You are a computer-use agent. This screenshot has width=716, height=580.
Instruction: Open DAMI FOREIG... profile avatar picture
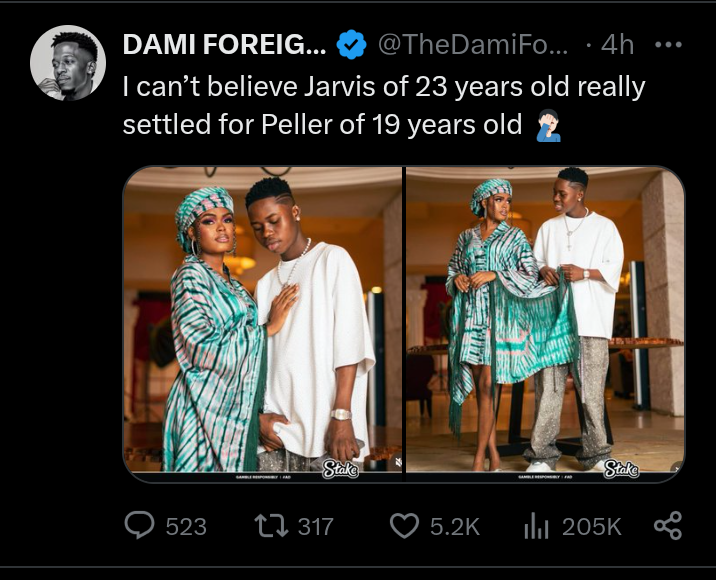pyautogui.click(x=68, y=62)
